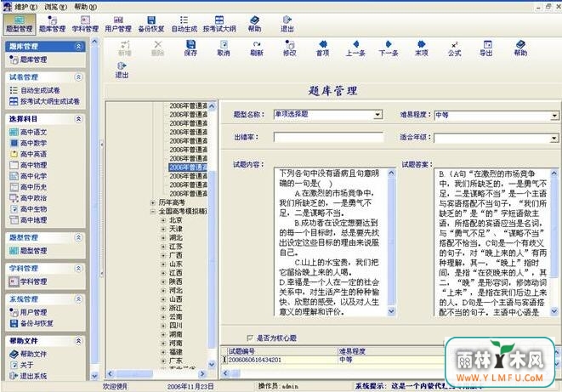Screen dimensions: 562x392
Task: Click 新增 add record icon
Action: click(125, 48)
